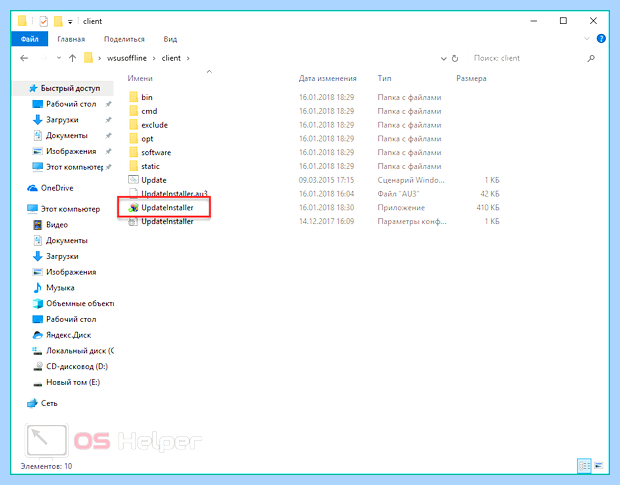Open pinned Изображения under quick access

[71, 151]
